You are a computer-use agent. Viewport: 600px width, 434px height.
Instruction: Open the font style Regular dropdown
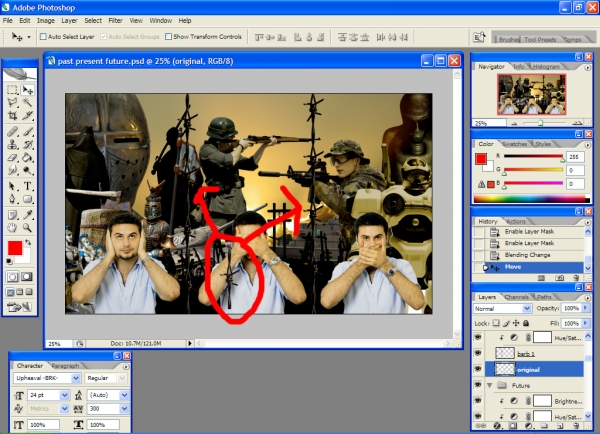coord(122,378)
